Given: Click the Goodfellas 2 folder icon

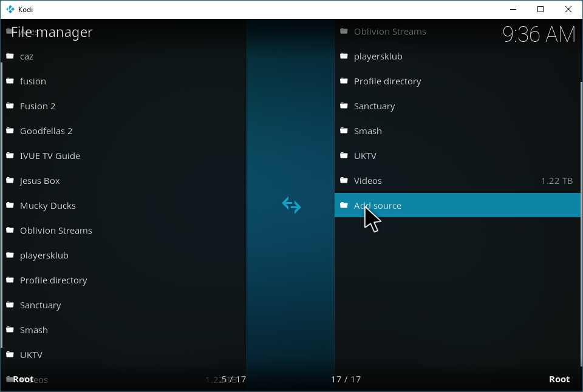Looking at the screenshot, I should (x=10, y=131).
